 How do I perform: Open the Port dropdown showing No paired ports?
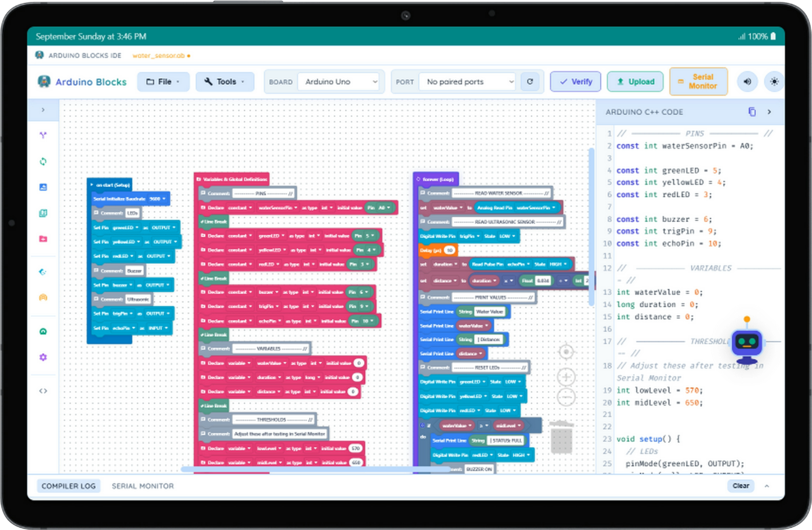[x=467, y=82]
